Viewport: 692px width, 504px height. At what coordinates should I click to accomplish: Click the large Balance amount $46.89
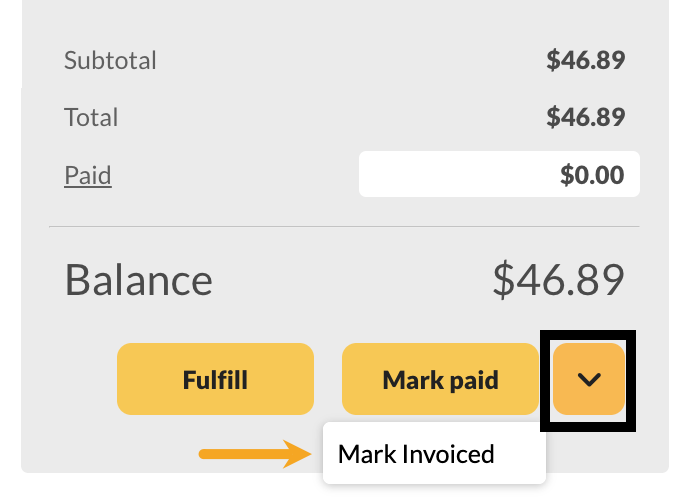(558, 280)
